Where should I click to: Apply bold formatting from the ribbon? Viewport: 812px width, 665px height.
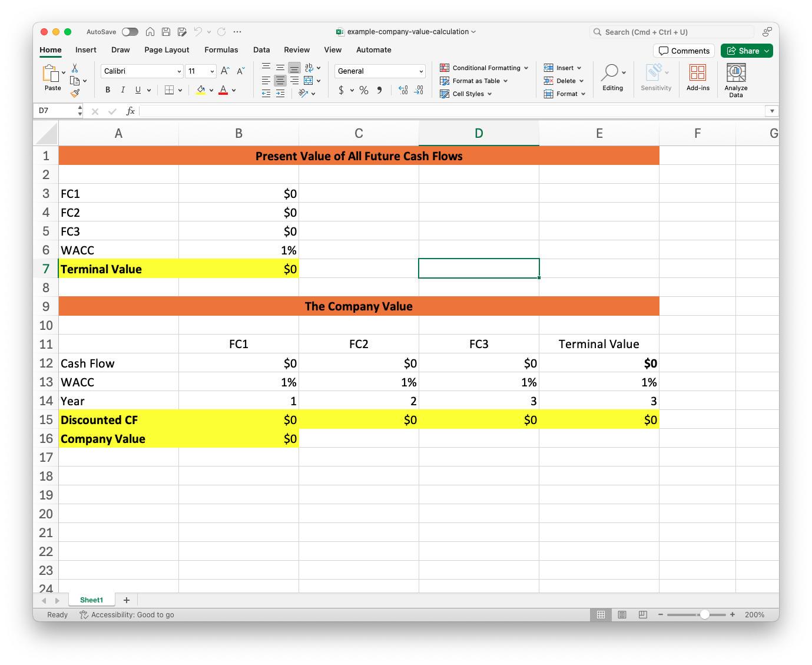pos(108,90)
